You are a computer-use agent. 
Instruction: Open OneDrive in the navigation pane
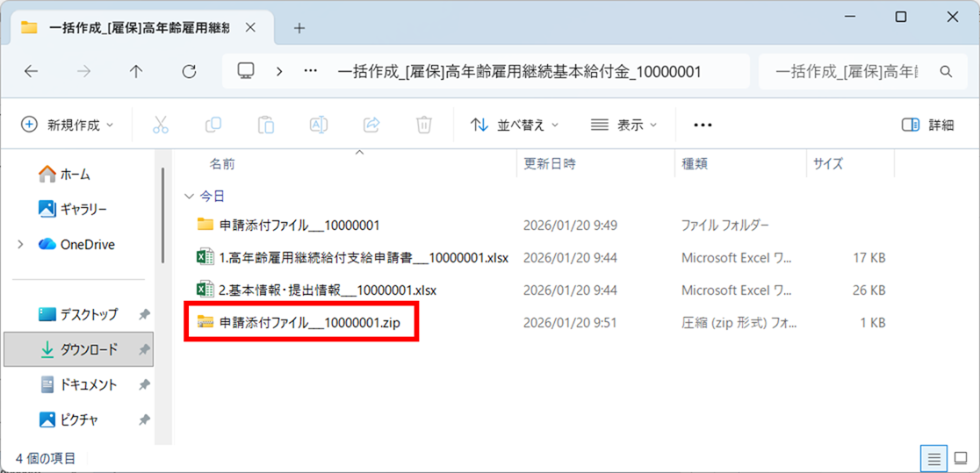(x=76, y=244)
